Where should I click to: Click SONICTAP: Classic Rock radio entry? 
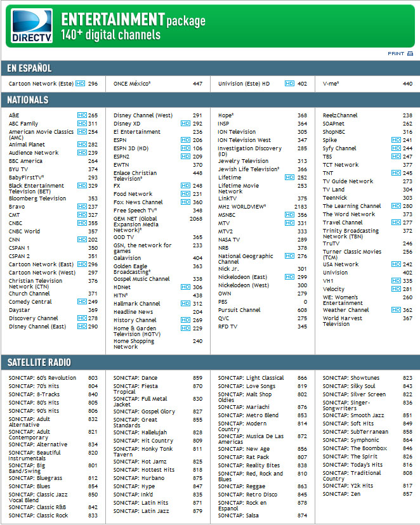[x=53, y=515]
